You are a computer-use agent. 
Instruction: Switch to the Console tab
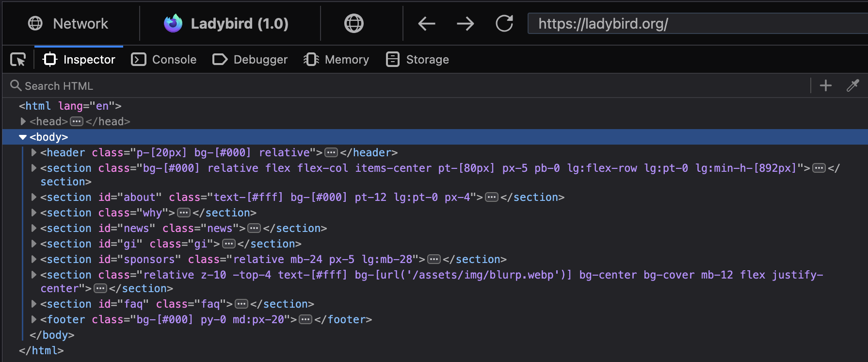coord(164,60)
